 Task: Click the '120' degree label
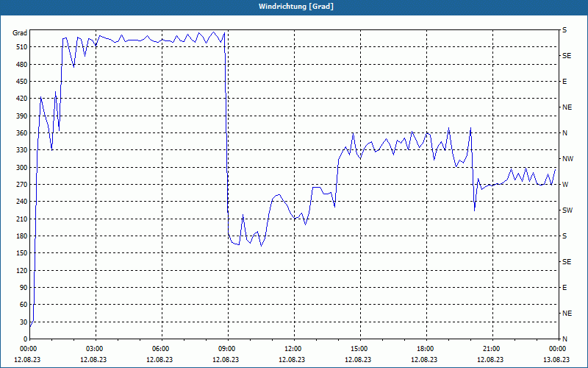click(x=21, y=270)
